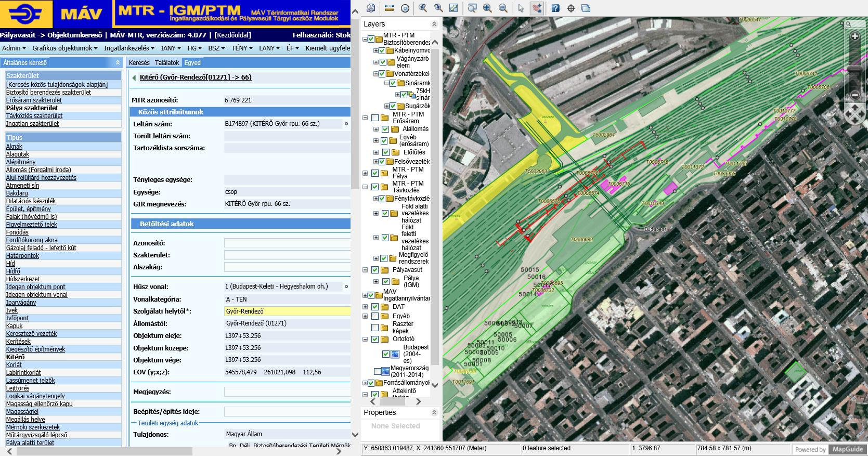The width and height of the screenshot is (868, 456).
Task: Switch to the Találatok tab
Action: coord(167,62)
